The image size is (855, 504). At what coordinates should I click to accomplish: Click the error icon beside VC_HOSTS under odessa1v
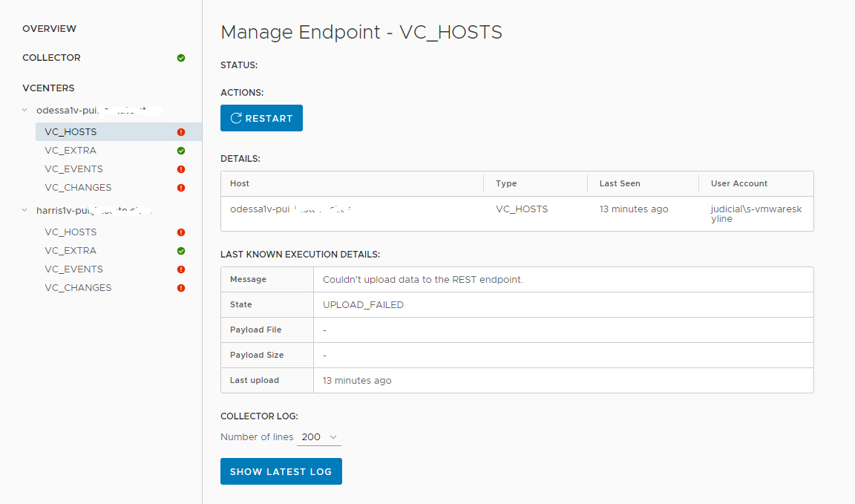(180, 131)
